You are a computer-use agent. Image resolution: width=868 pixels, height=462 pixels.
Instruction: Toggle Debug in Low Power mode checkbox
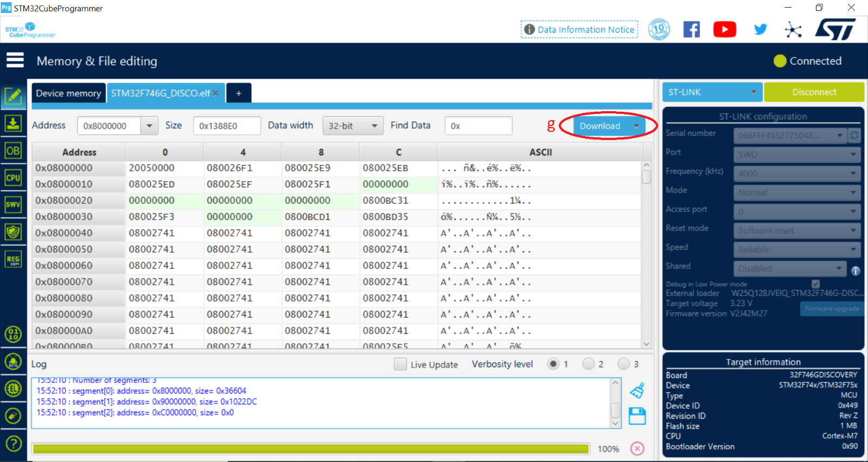point(815,284)
